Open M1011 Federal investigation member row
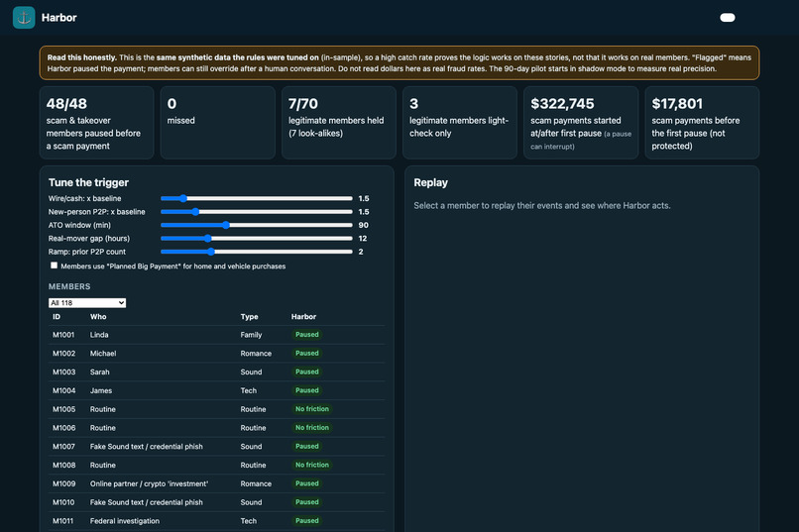The height and width of the screenshot is (532, 799). [216, 521]
